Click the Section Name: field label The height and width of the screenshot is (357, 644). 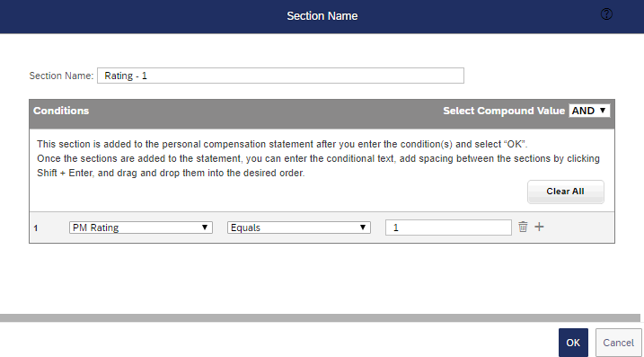(61, 76)
